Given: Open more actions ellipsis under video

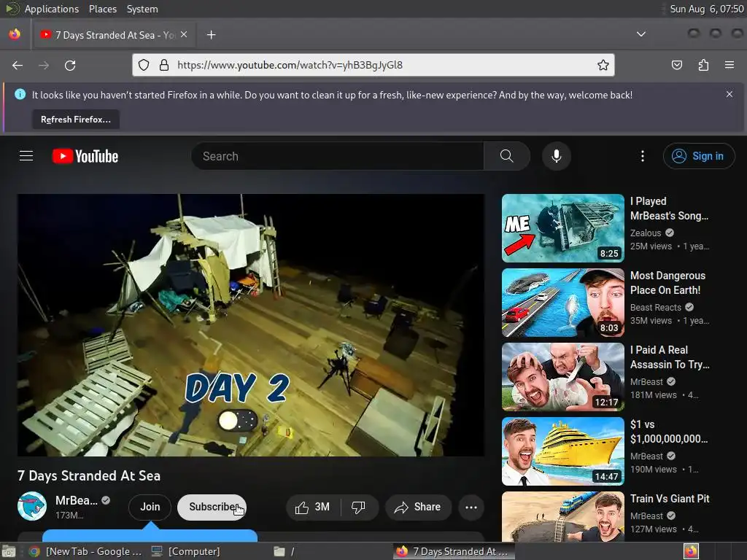Looking at the screenshot, I should tap(471, 507).
